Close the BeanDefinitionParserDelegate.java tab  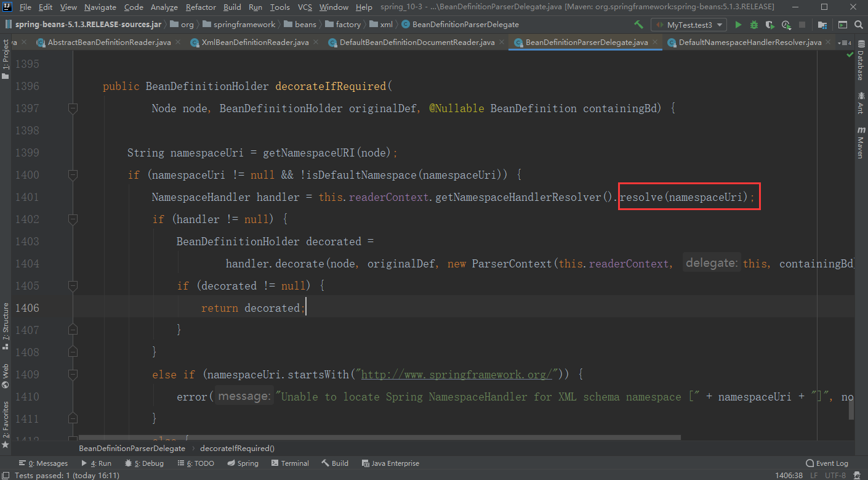pos(655,43)
